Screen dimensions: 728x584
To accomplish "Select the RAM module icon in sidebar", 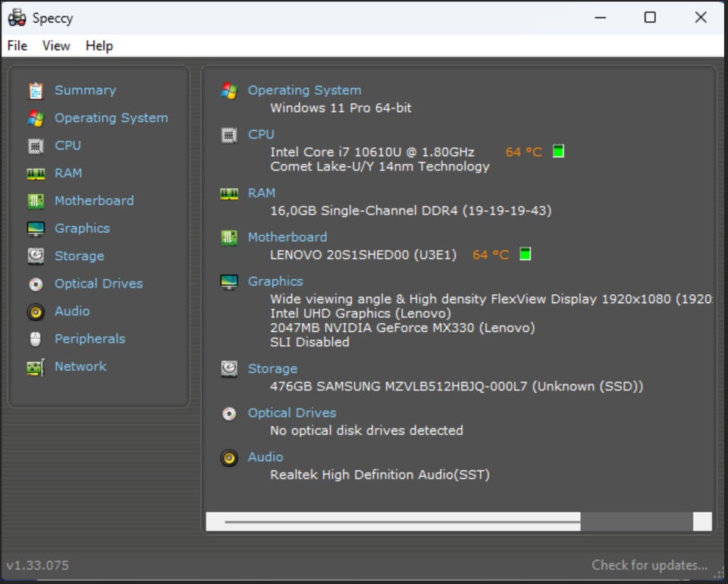I will click(36, 174).
